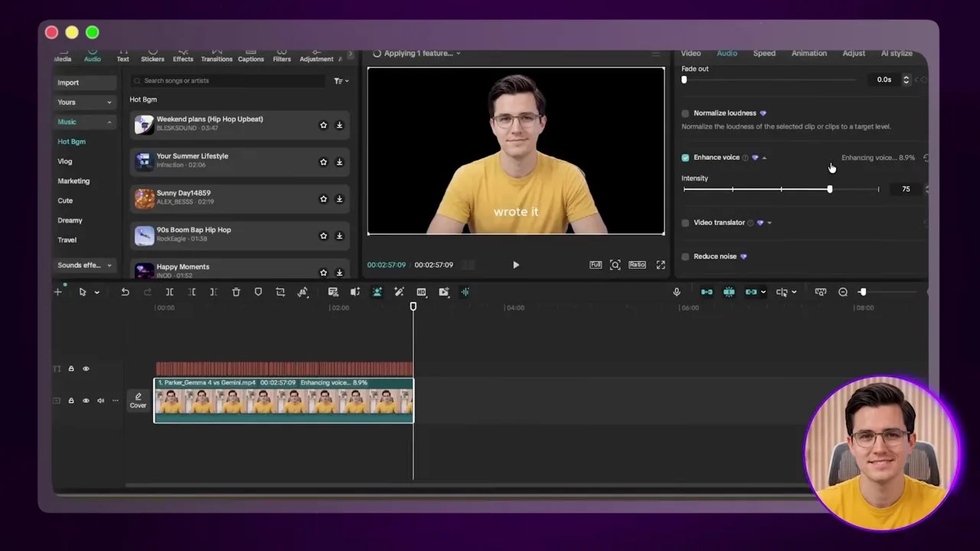Click the plus add-track icon on timeline

(57, 292)
